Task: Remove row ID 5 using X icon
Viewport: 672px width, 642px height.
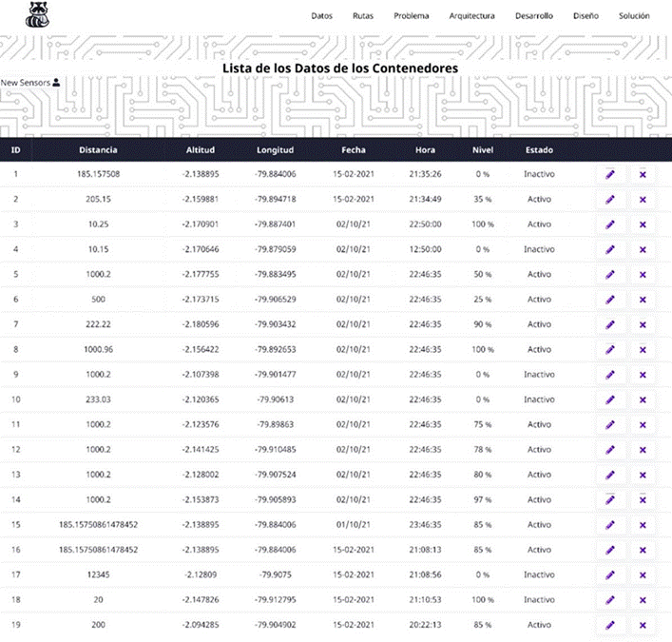Action: tap(643, 274)
